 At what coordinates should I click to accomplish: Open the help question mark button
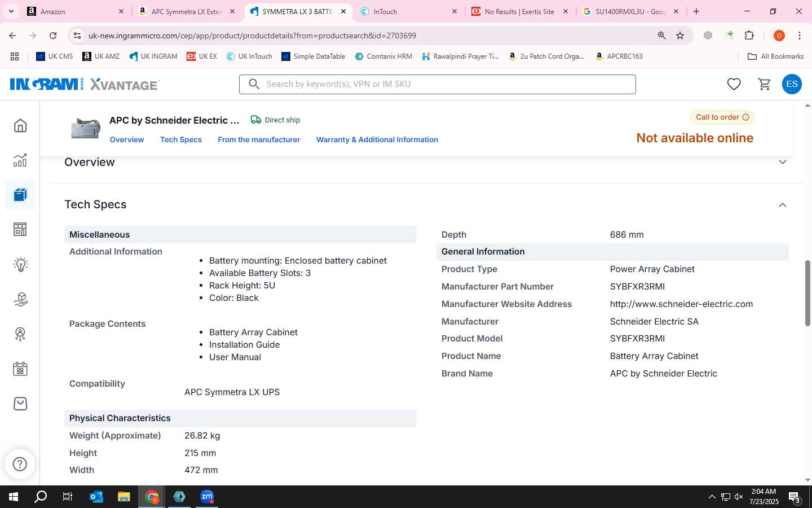20,464
